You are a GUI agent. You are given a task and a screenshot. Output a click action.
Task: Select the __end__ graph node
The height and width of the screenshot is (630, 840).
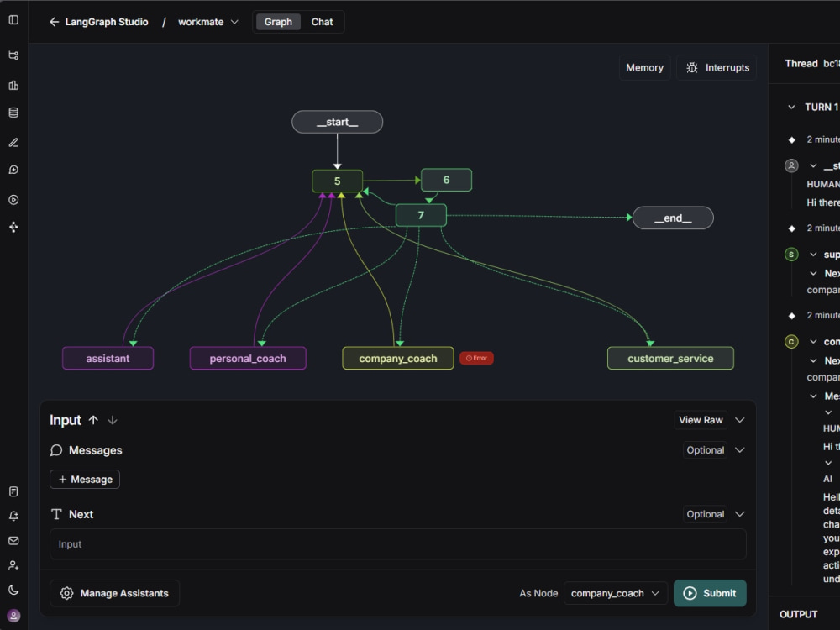(673, 218)
